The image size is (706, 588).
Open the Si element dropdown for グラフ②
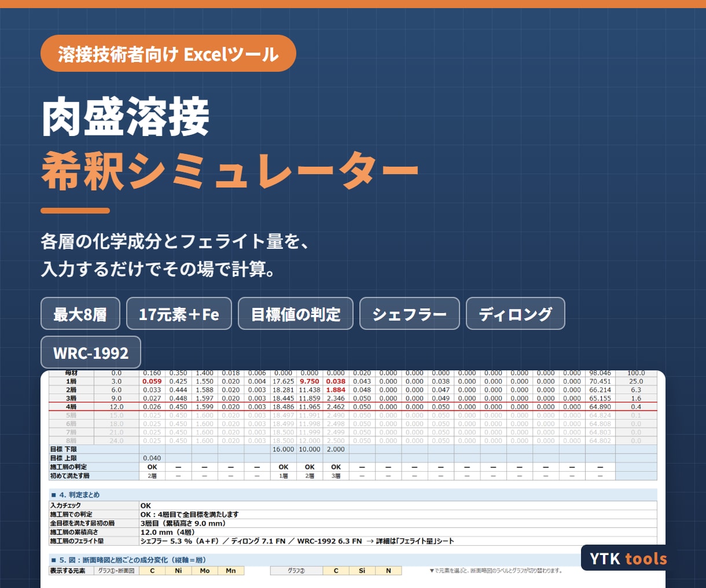click(362, 571)
